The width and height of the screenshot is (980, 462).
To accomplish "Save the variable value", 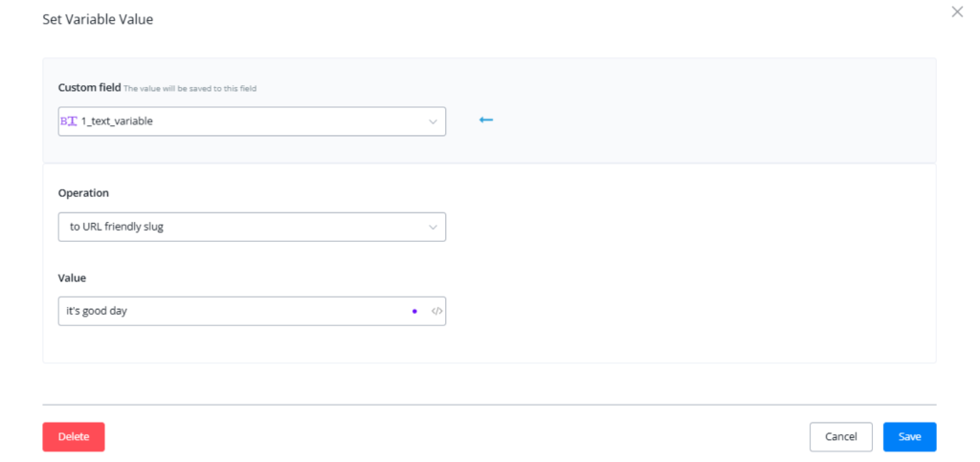I will tap(909, 437).
